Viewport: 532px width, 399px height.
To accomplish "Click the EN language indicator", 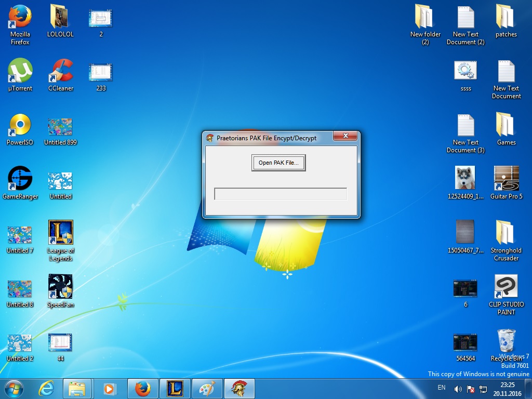I will coord(442,388).
